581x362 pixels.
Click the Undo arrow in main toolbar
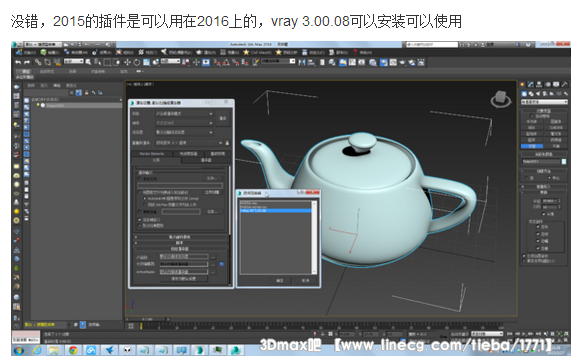coord(18,62)
